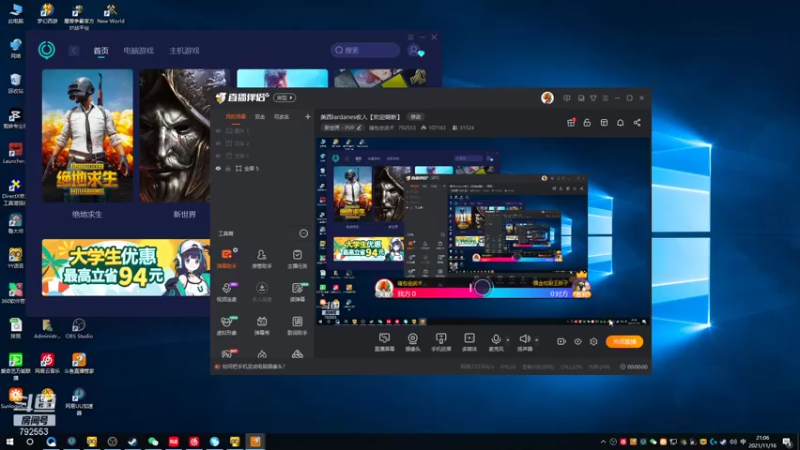Open 弹幕秀 tool in the toolbox
Screen dimensions: 800x450
pos(262,325)
